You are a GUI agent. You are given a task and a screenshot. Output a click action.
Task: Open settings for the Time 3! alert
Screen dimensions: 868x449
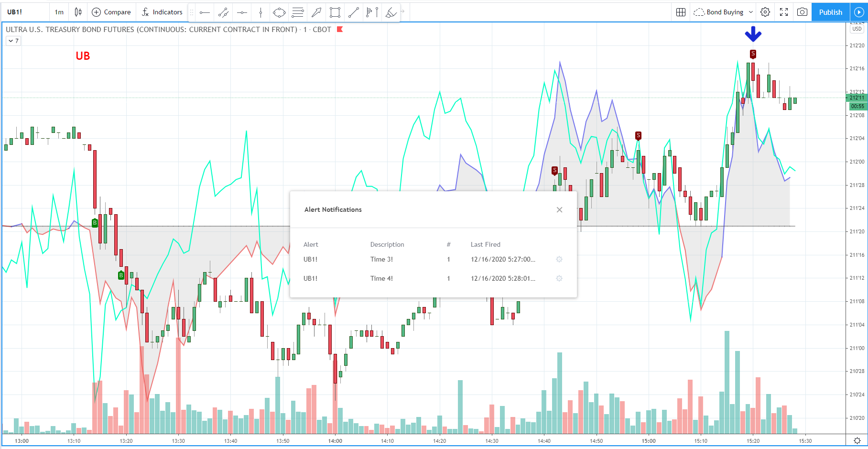pos(559,259)
